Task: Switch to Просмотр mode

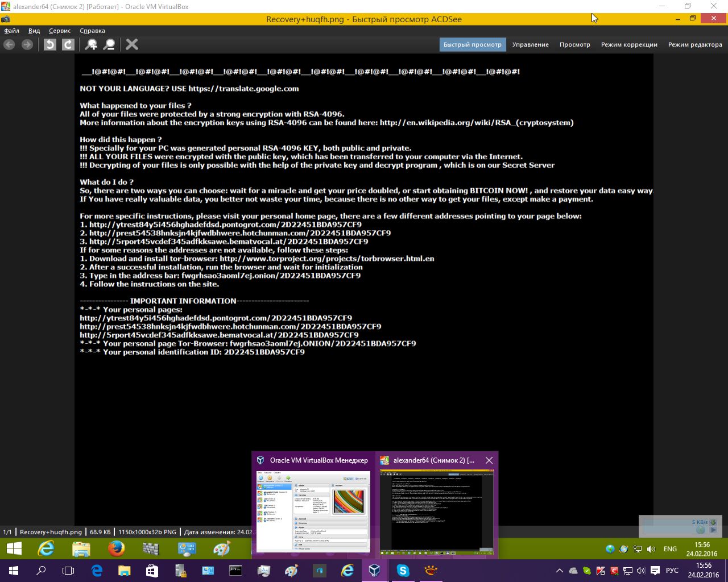Action: click(574, 44)
